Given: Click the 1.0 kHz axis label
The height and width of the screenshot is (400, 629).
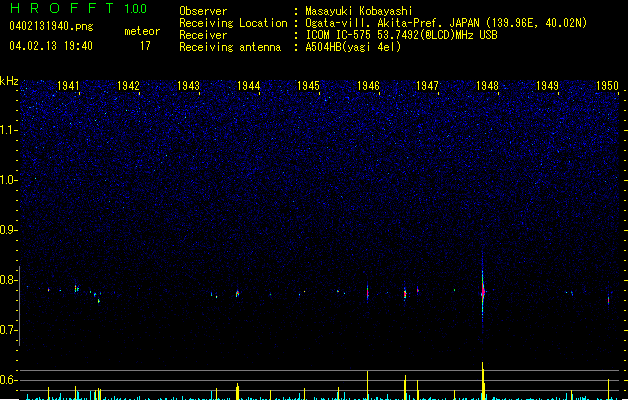Looking at the screenshot, I should pyautogui.click(x=8, y=180).
